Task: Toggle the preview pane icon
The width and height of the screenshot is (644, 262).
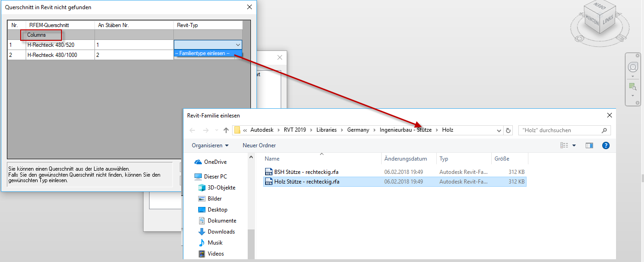Action: tap(589, 145)
